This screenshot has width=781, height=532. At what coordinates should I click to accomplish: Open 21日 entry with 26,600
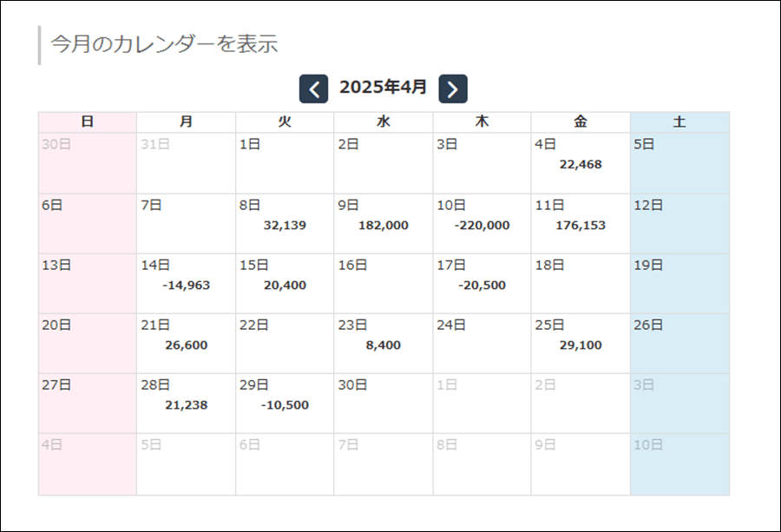tap(186, 344)
